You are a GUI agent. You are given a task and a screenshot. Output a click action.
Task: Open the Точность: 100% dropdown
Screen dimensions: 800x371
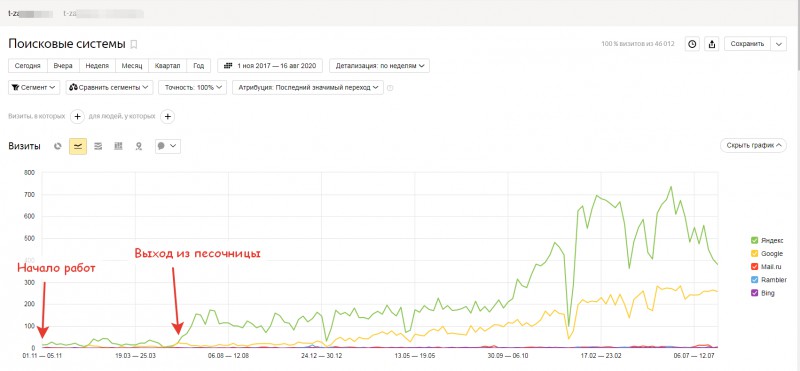pyautogui.click(x=192, y=87)
